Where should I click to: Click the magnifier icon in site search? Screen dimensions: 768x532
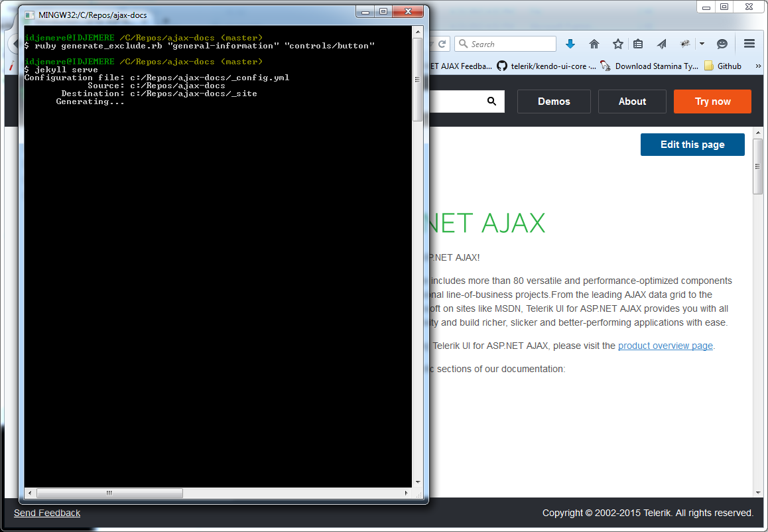coord(491,101)
